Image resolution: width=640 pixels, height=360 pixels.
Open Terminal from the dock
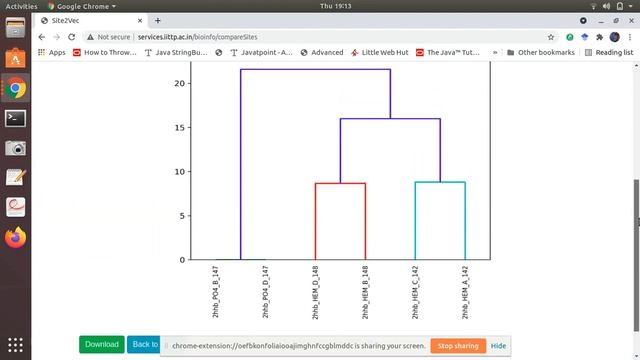tap(16, 118)
